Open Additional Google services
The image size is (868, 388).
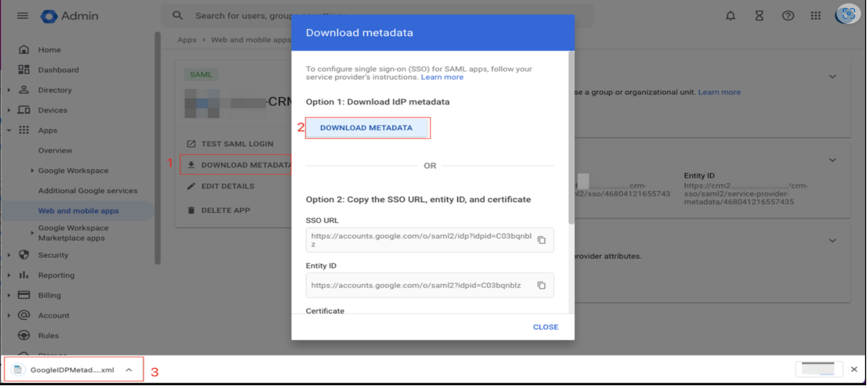[x=88, y=191]
